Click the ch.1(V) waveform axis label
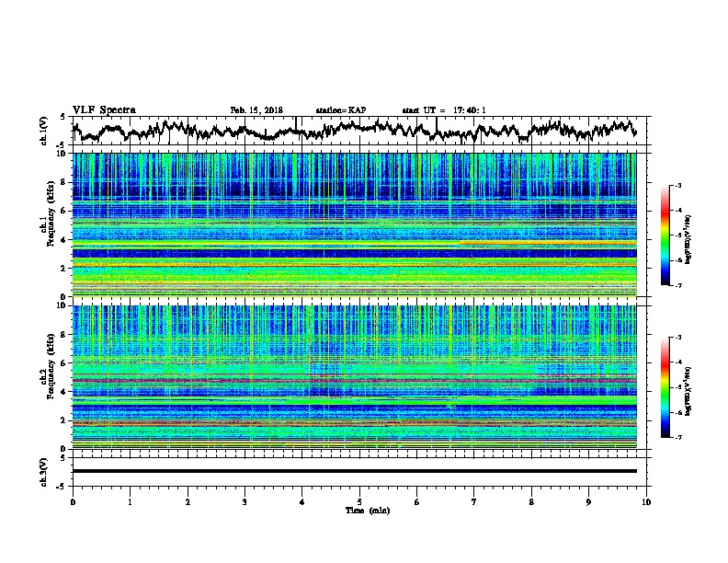 (43, 131)
